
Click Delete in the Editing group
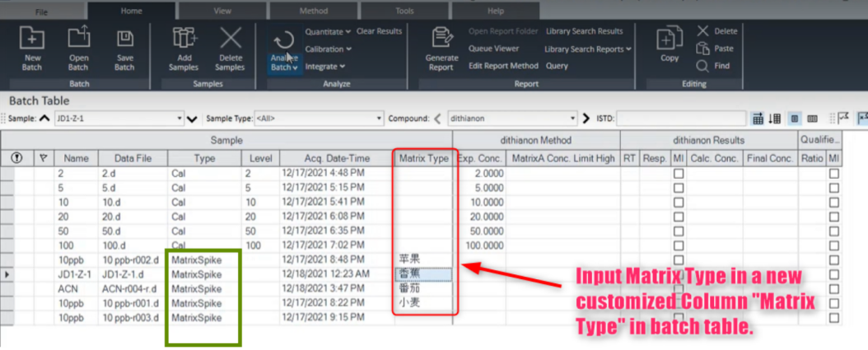(x=716, y=31)
